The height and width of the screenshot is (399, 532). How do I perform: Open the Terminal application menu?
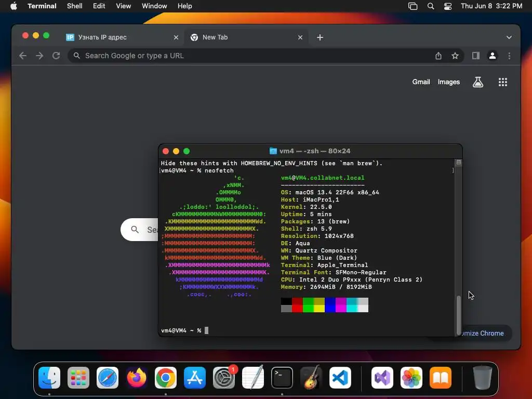(42, 6)
